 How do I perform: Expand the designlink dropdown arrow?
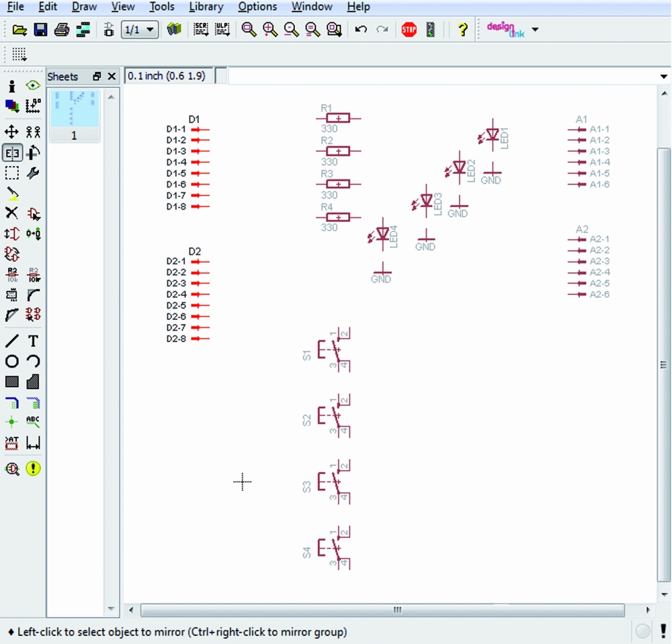pos(535,30)
